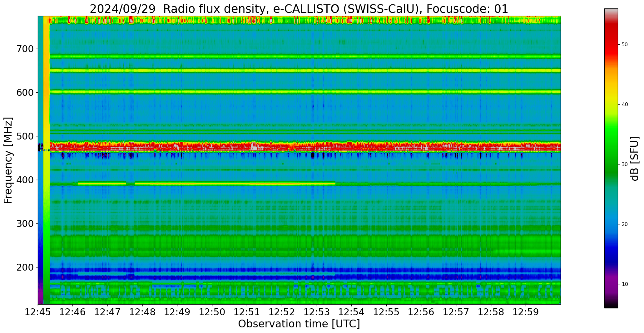The width and height of the screenshot is (644, 333).
Task: Click the broad green band near 250 MHz
Action: click(x=305, y=246)
